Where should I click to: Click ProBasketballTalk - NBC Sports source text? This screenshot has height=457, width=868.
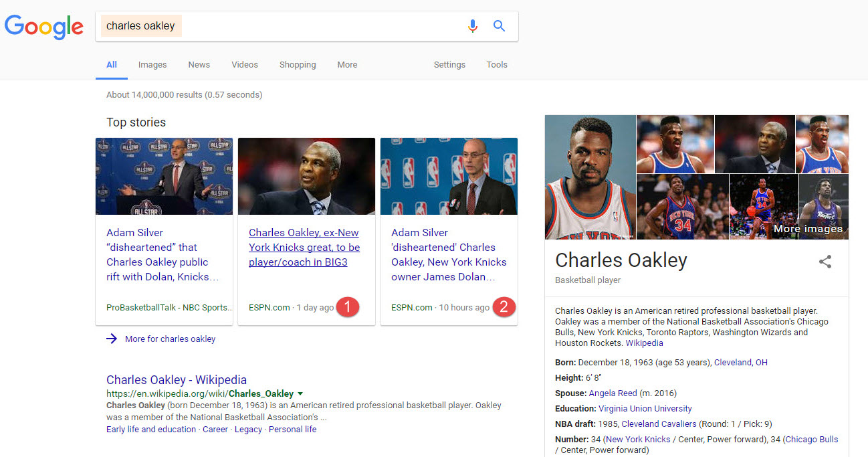pos(169,308)
